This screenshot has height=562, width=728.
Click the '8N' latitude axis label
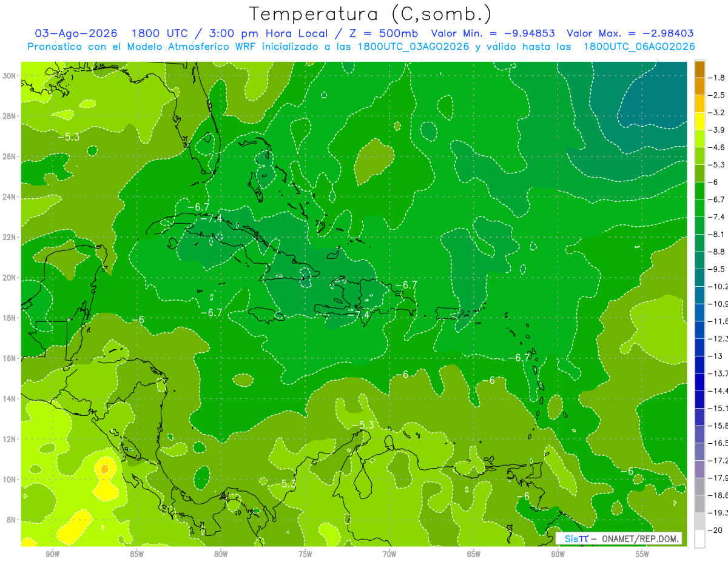[12, 520]
